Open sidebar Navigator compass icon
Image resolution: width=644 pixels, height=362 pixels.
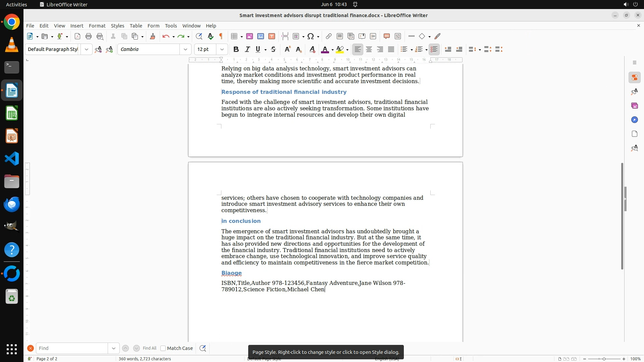(634, 120)
